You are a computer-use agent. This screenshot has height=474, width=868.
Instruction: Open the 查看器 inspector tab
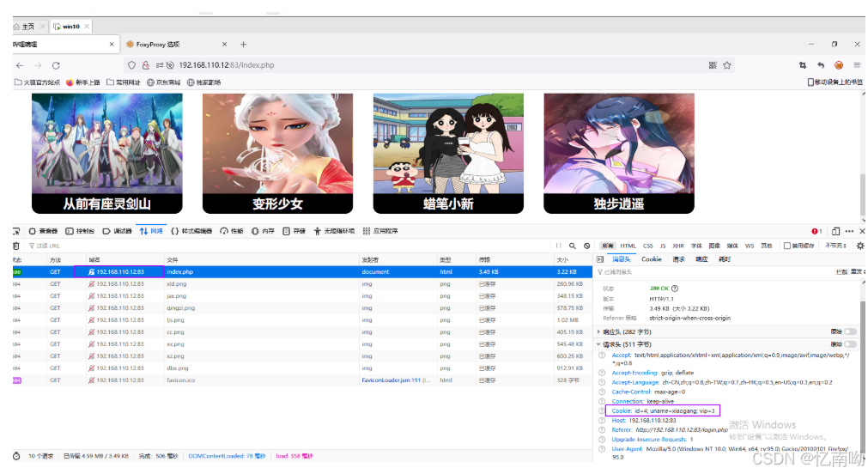click(x=43, y=231)
